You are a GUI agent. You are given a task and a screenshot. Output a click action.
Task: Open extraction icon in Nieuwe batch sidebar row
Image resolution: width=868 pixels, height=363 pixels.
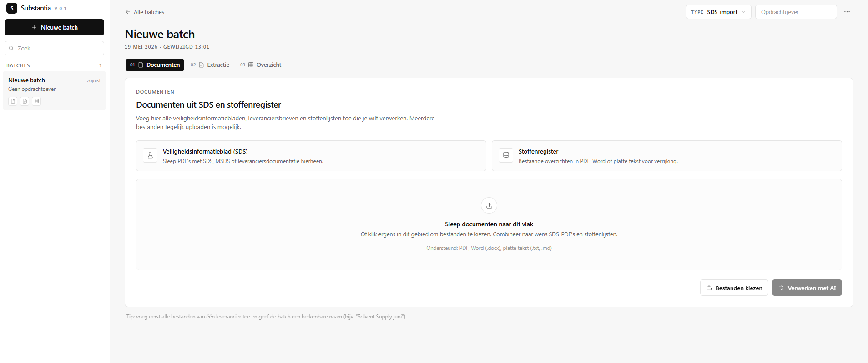pos(25,101)
